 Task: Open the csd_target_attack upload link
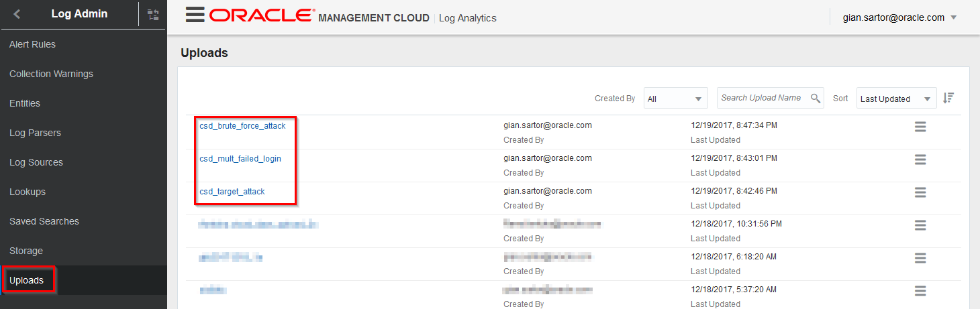(232, 192)
